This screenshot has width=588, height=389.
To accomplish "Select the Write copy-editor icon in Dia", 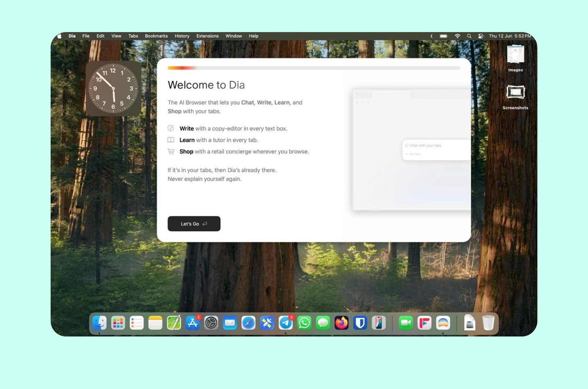I will (171, 128).
